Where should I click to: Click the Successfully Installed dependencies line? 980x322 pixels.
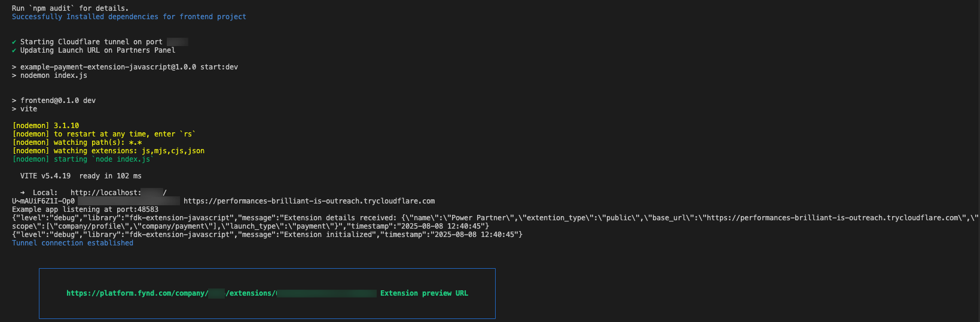pos(129,17)
